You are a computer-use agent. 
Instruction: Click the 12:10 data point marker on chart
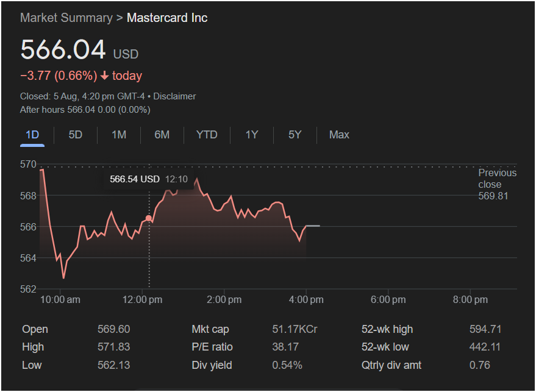tap(149, 218)
